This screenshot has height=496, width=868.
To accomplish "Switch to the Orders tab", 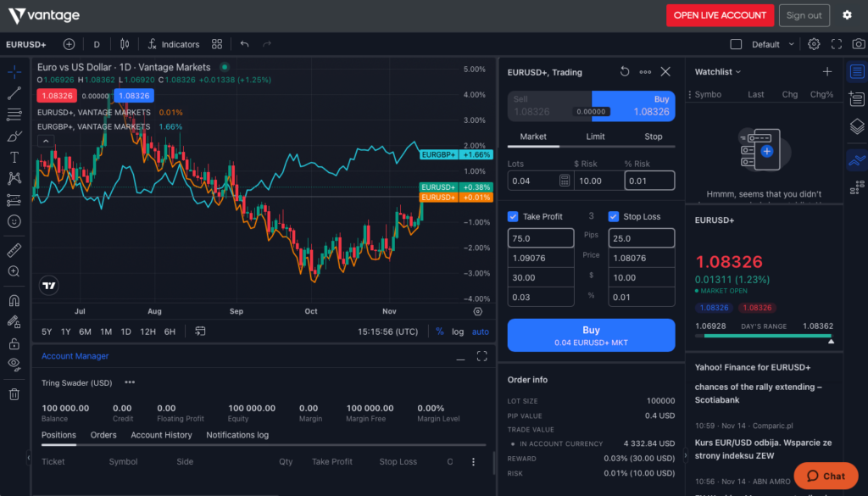I will point(103,435).
